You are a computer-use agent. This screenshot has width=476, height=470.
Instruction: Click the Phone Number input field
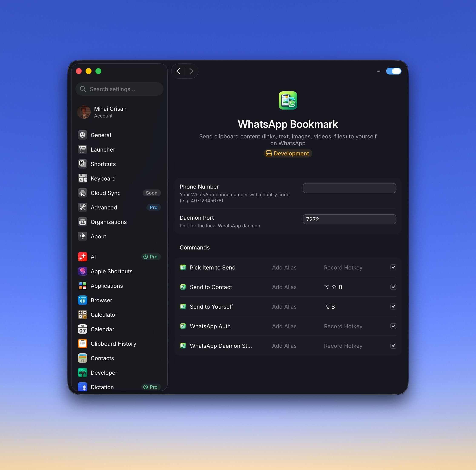point(349,188)
